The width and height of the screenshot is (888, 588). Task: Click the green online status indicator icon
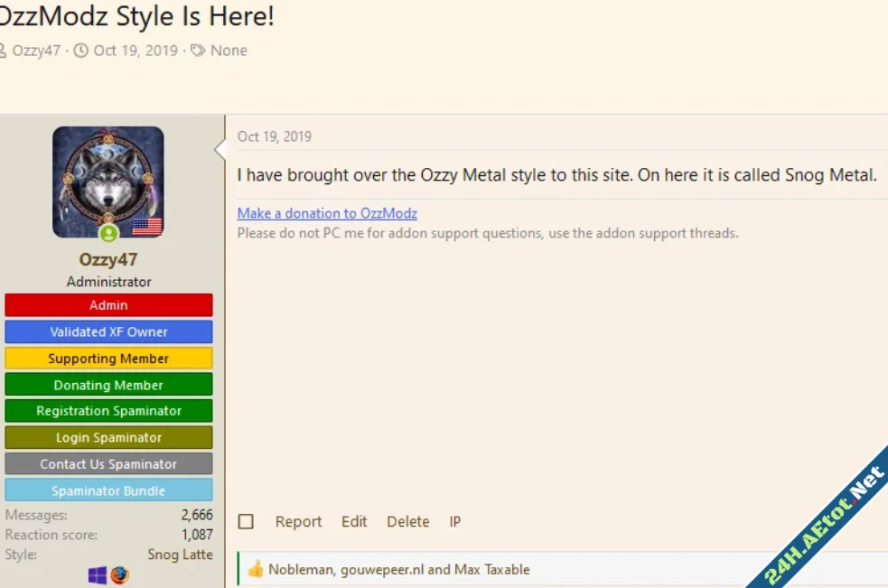pyautogui.click(x=108, y=234)
